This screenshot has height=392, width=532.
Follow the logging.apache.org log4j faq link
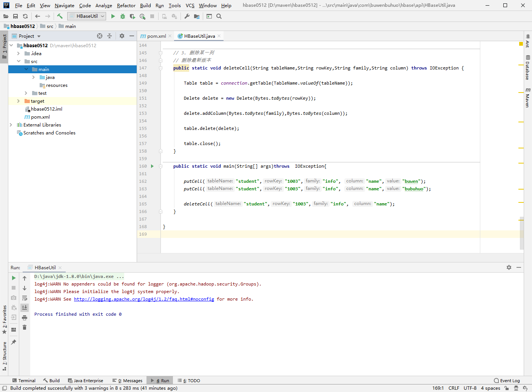click(144, 299)
